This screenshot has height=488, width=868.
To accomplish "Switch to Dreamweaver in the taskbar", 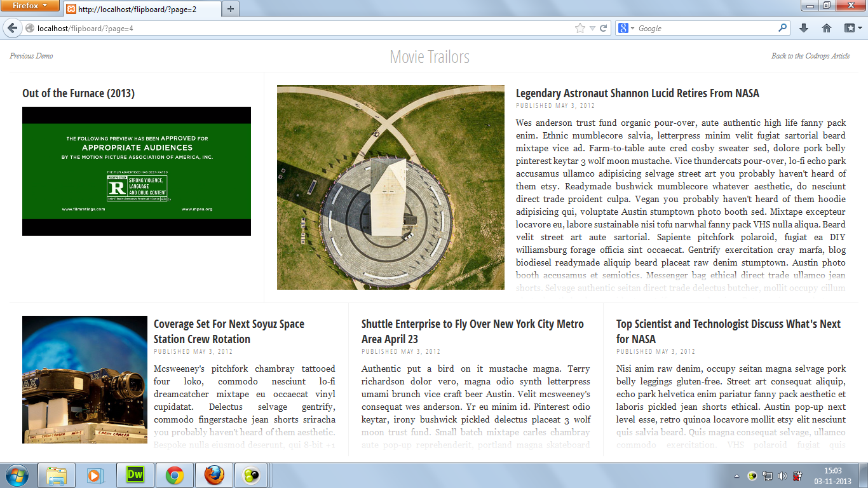I will (135, 475).
